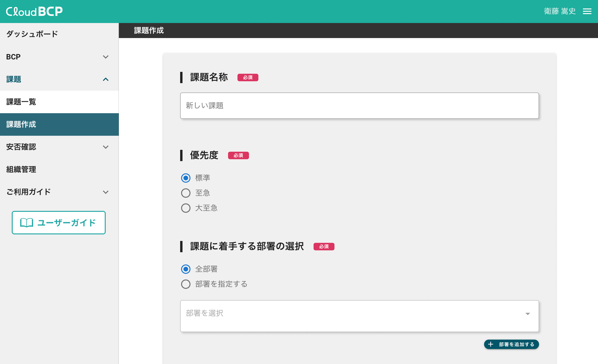Open the hamburger menu icon
The width and height of the screenshot is (598, 364).
tap(587, 12)
